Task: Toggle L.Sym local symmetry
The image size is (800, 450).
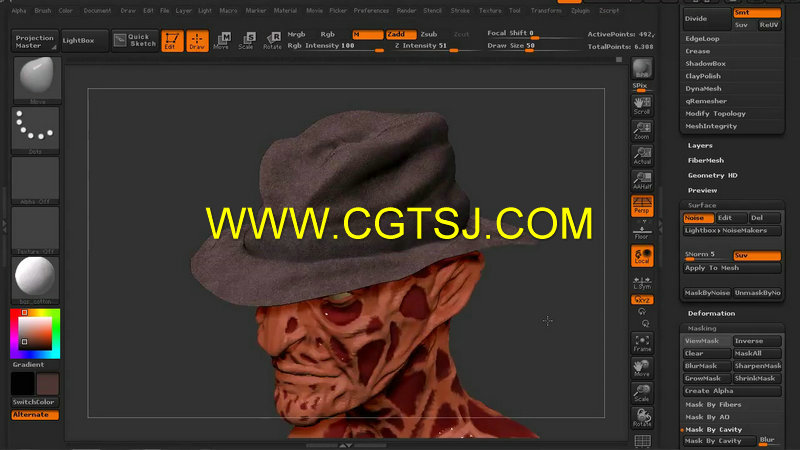Action: pyautogui.click(x=642, y=282)
